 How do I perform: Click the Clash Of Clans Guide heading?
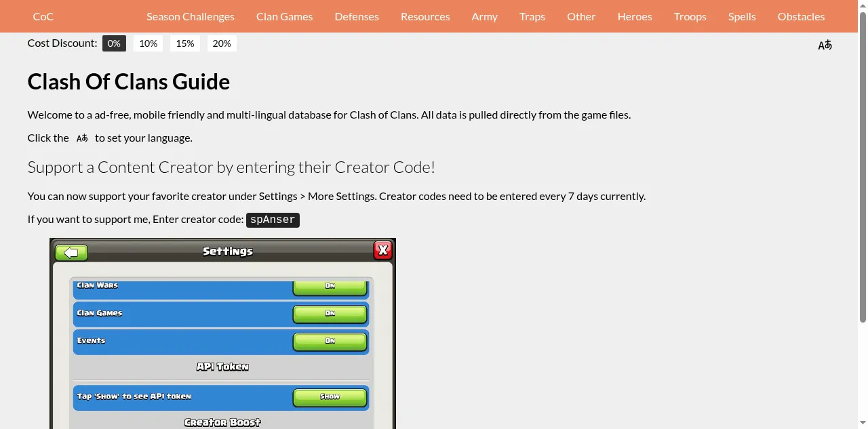129,81
